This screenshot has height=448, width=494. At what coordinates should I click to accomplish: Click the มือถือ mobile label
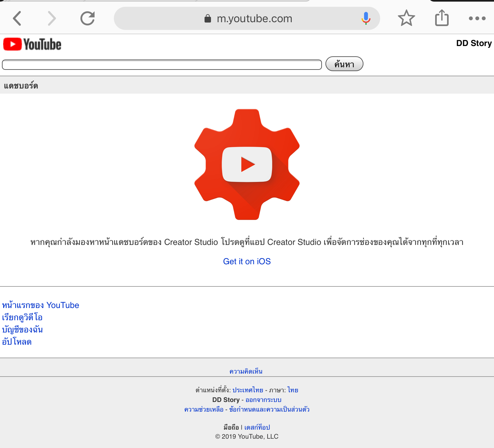pyautogui.click(x=231, y=427)
